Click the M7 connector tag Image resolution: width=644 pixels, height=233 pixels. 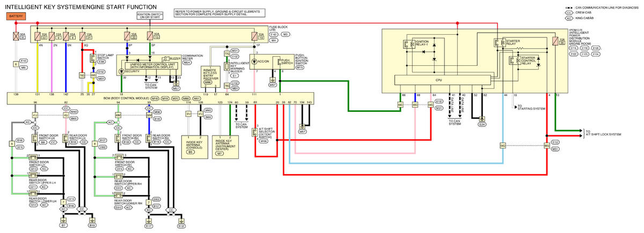point(220,153)
